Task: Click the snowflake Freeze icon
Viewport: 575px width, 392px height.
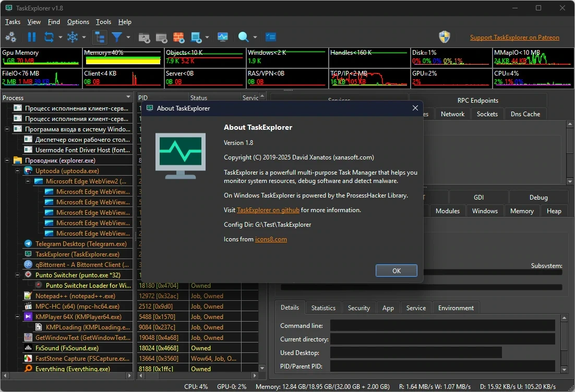Action: coord(72,37)
